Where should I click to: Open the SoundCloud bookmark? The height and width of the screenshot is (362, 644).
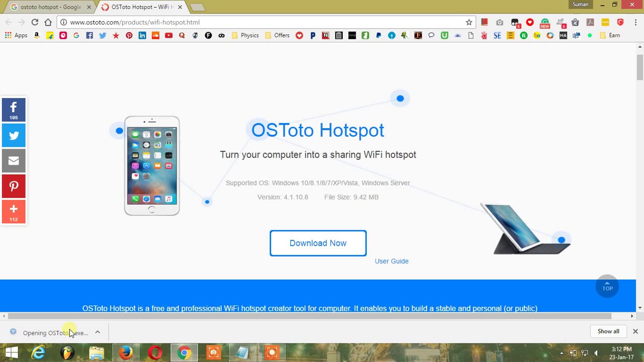point(155,35)
